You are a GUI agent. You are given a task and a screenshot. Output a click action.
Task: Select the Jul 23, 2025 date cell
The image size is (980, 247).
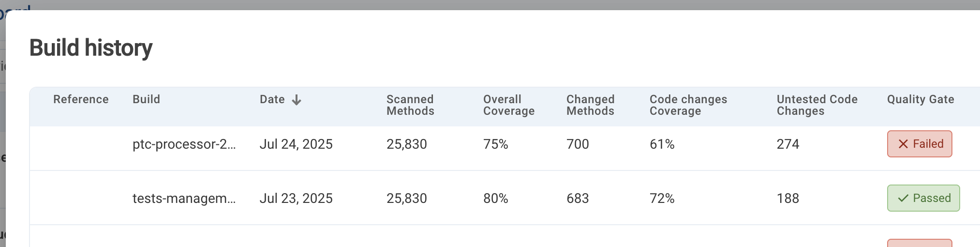pyautogui.click(x=296, y=199)
